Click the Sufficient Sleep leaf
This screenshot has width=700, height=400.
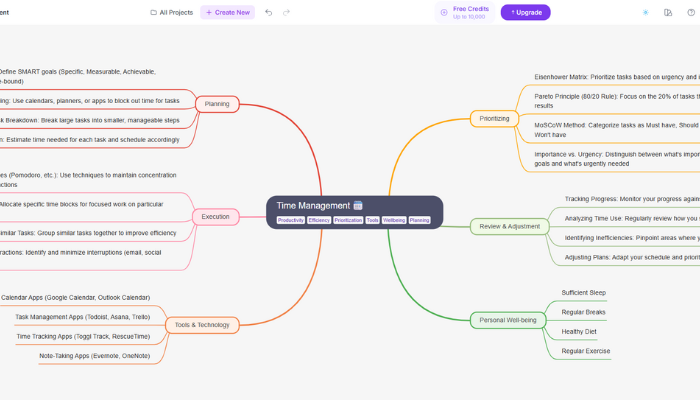pyautogui.click(x=583, y=293)
